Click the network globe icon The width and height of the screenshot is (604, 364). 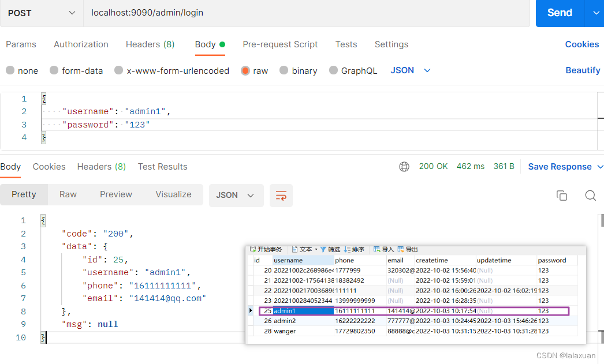click(404, 167)
